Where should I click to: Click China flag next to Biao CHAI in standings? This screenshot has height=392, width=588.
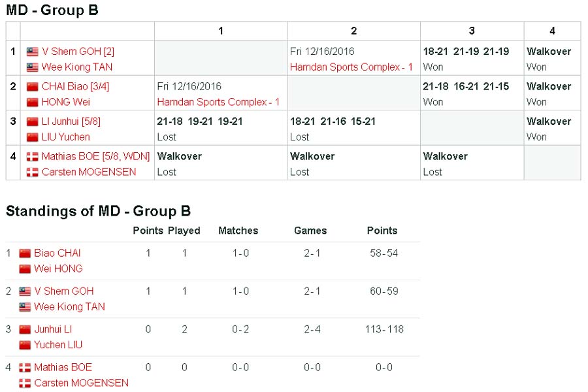pyautogui.click(x=25, y=253)
